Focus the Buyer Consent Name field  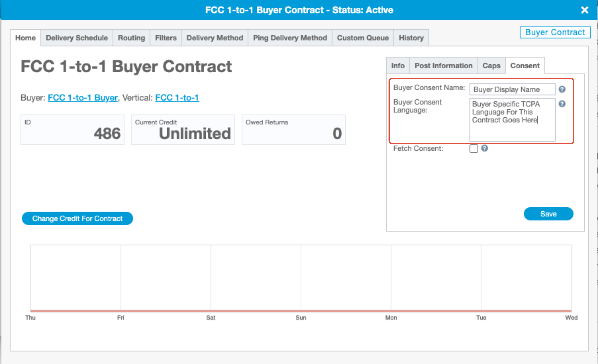coord(512,89)
